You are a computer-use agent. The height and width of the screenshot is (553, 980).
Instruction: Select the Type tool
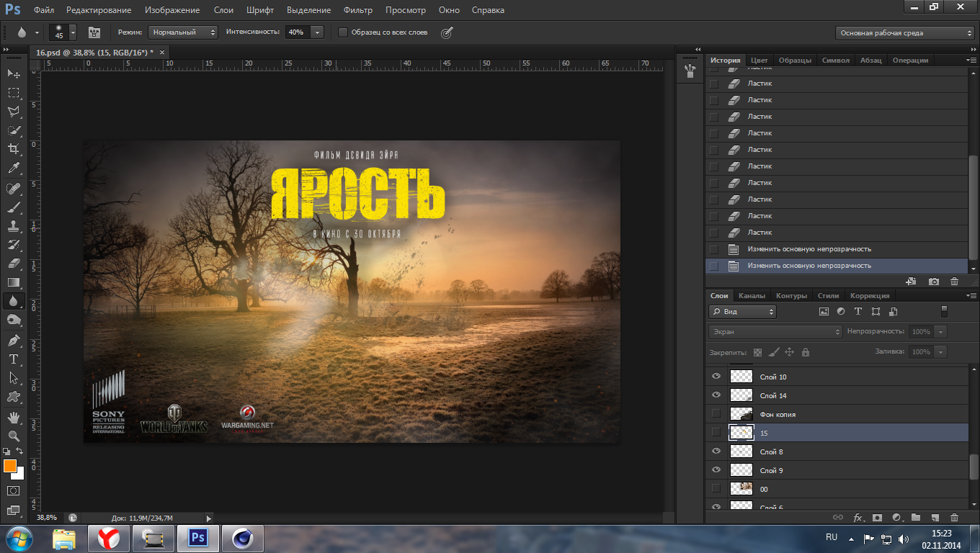point(14,359)
